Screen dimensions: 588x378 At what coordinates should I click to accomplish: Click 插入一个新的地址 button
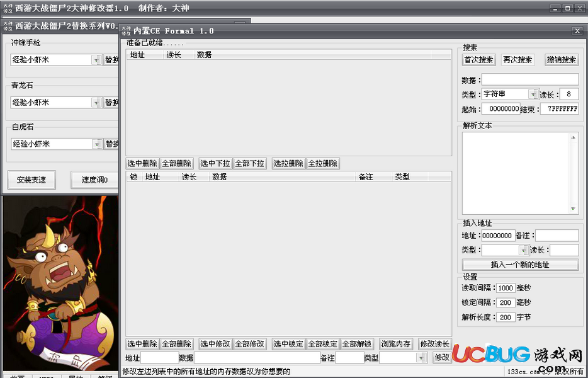[520, 265]
